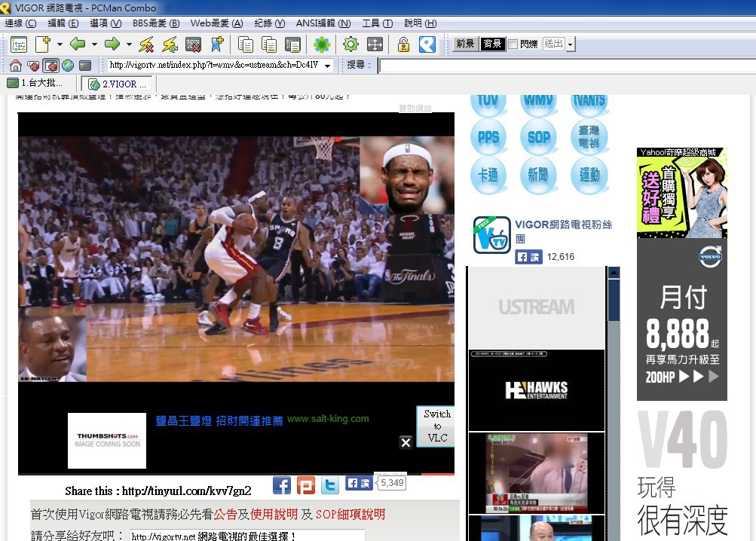Click the green flower icon
Screen dimensions: 756x541
pyautogui.click(x=322, y=45)
